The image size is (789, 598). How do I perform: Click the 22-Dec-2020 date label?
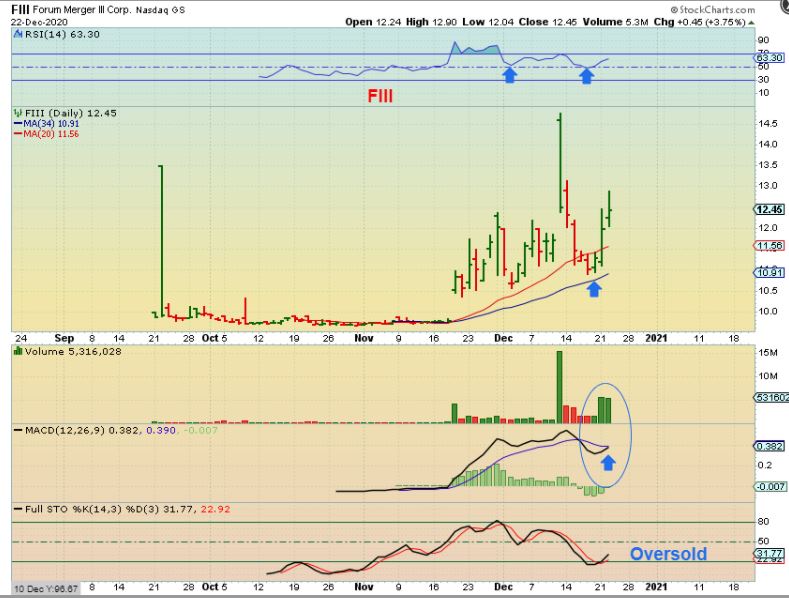39,22
